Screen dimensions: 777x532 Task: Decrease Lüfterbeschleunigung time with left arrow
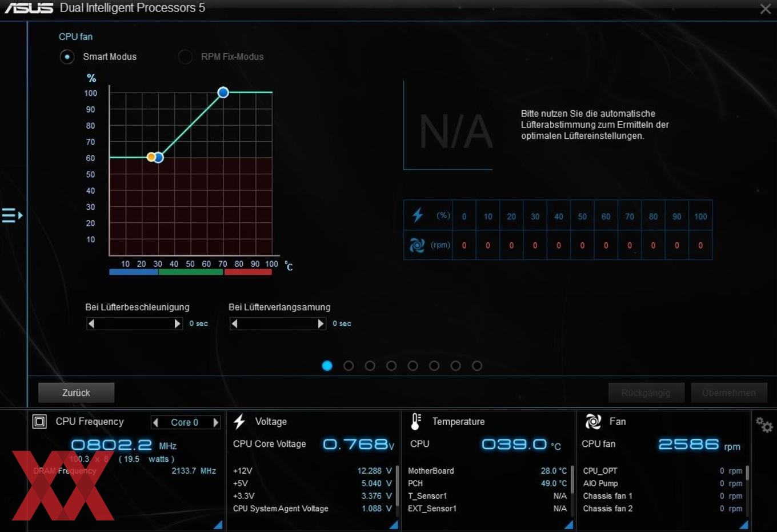(x=91, y=323)
